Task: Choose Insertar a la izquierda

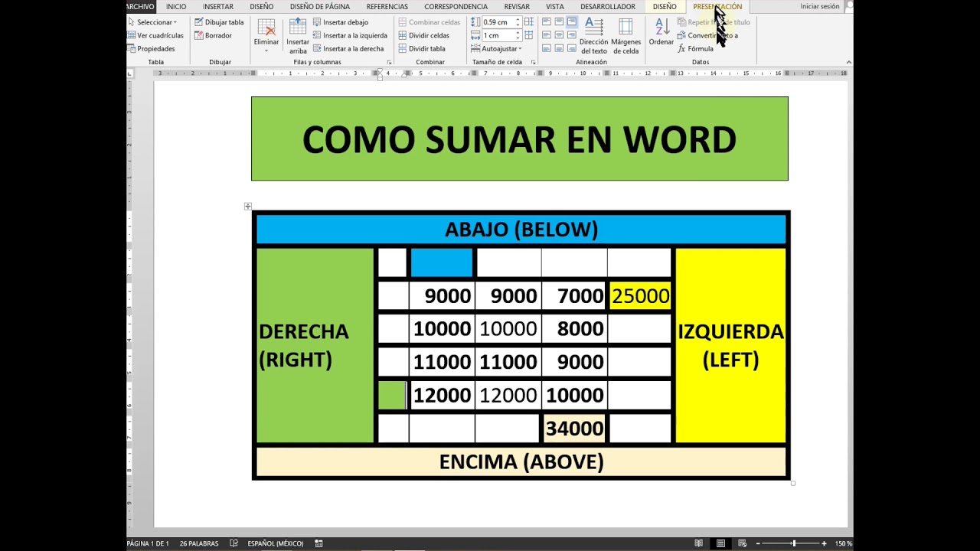Action: (350, 35)
